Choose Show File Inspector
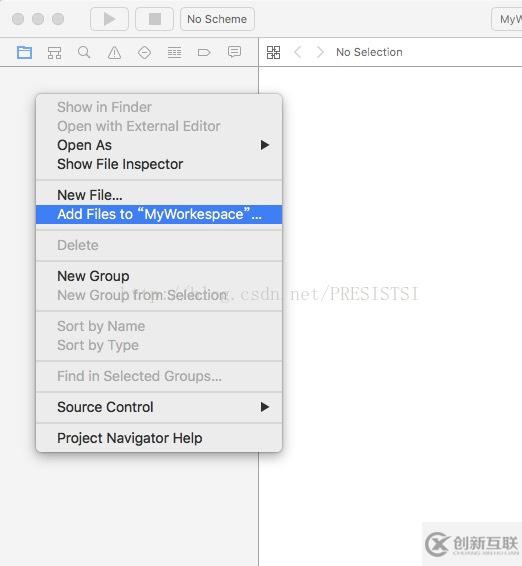Viewport: 522px width, 566px height. click(x=159, y=164)
